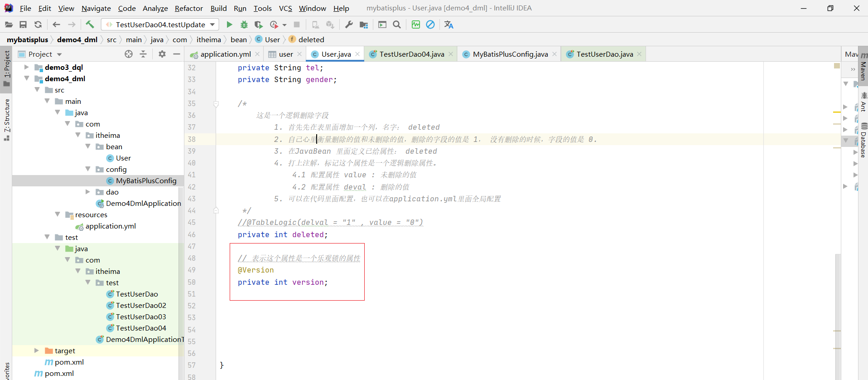Collapse the bean package
Image resolution: width=868 pixels, height=380 pixels.
point(88,146)
